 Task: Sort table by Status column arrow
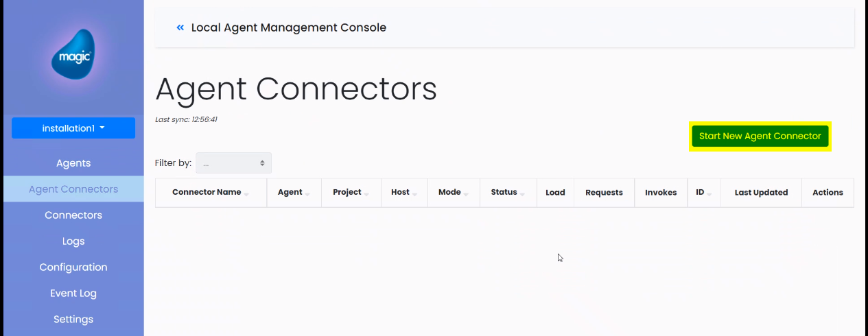click(x=522, y=195)
